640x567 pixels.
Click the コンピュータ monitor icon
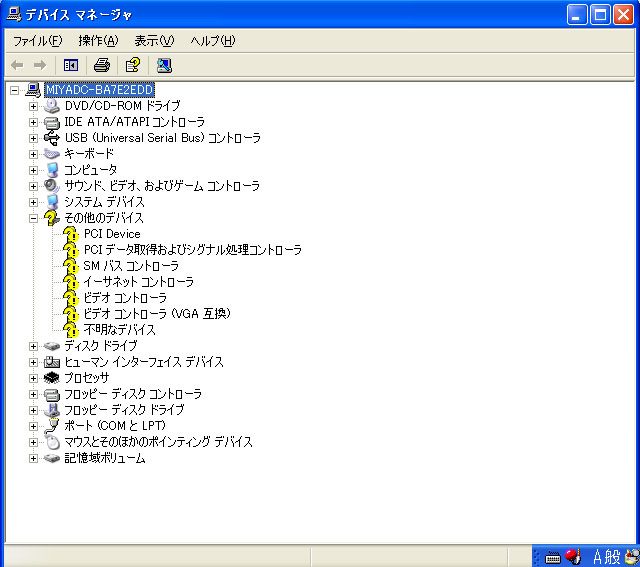click(52, 170)
